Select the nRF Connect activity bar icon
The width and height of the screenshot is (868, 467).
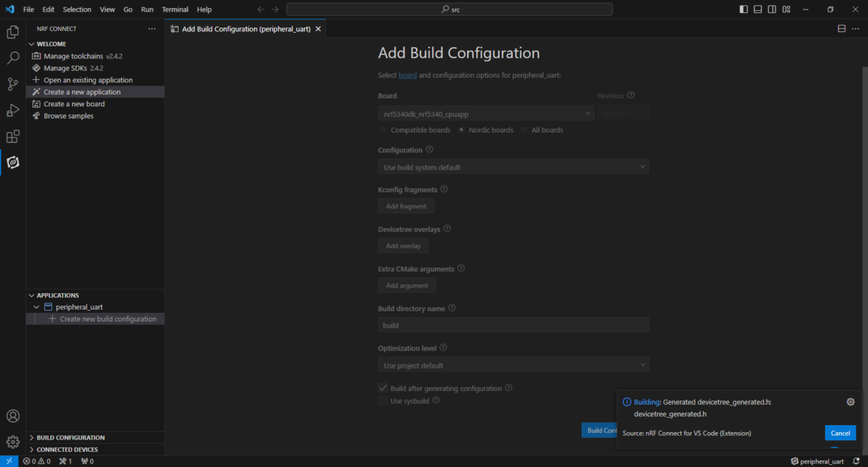(12, 162)
